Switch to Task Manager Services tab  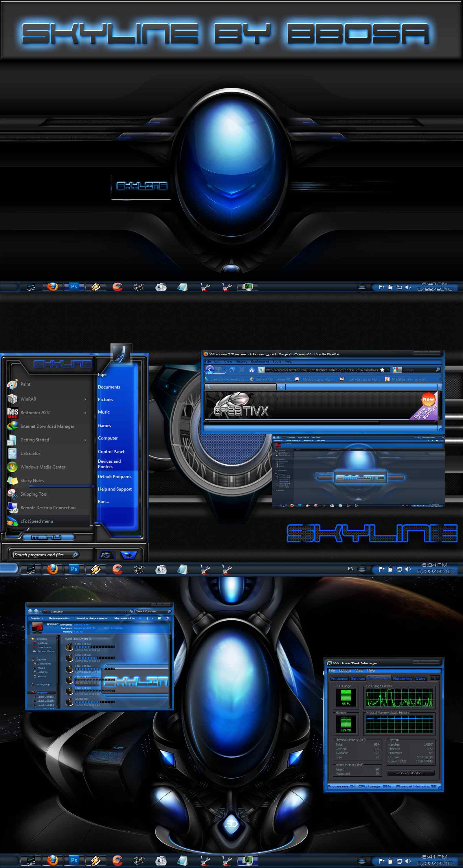pos(358,678)
